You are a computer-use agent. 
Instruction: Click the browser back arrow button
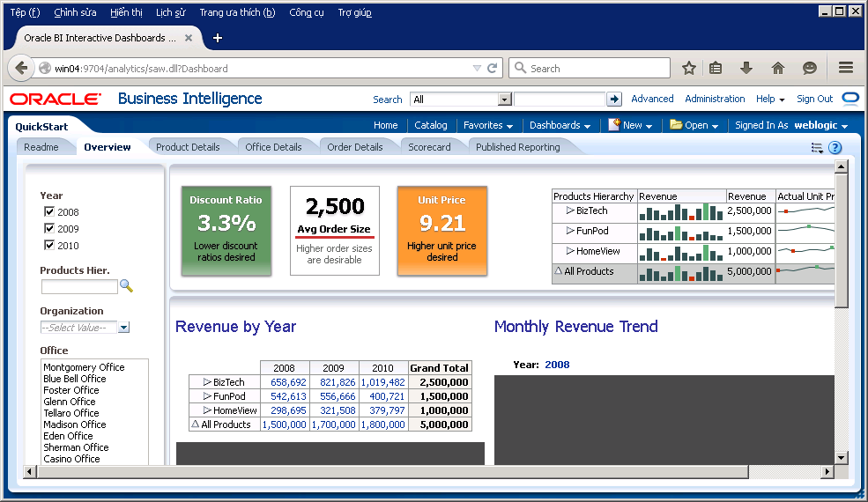coord(20,68)
